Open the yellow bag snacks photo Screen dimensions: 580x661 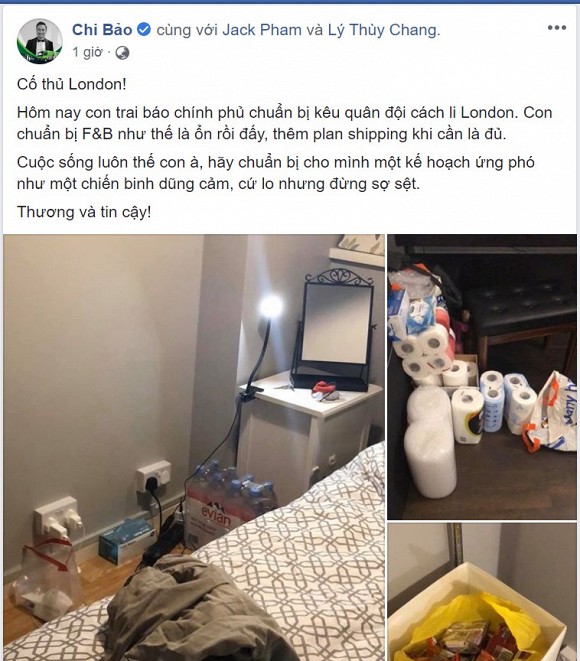click(482, 592)
